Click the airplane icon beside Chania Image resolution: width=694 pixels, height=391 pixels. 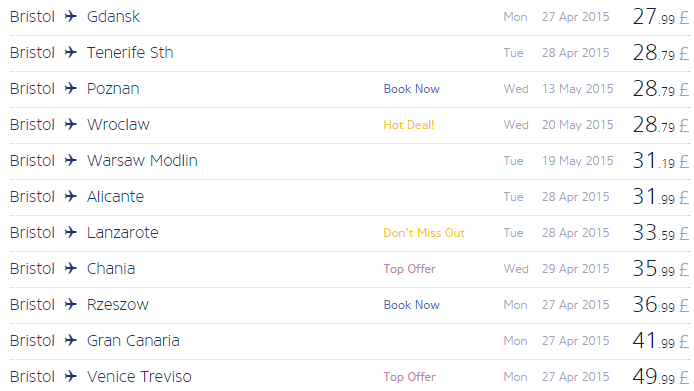(71, 268)
